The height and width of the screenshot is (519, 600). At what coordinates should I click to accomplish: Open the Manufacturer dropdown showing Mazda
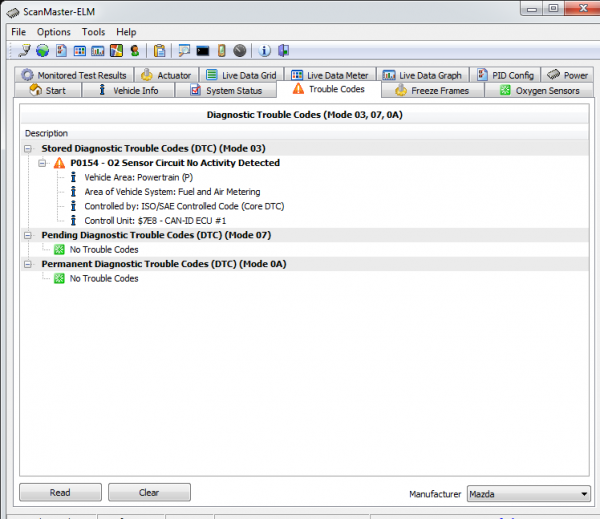coord(528,494)
